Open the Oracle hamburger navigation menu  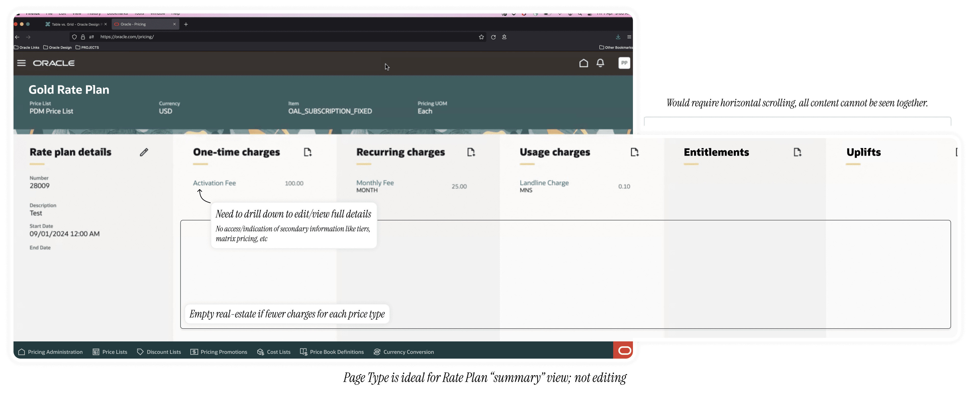[x=21, y=63]
